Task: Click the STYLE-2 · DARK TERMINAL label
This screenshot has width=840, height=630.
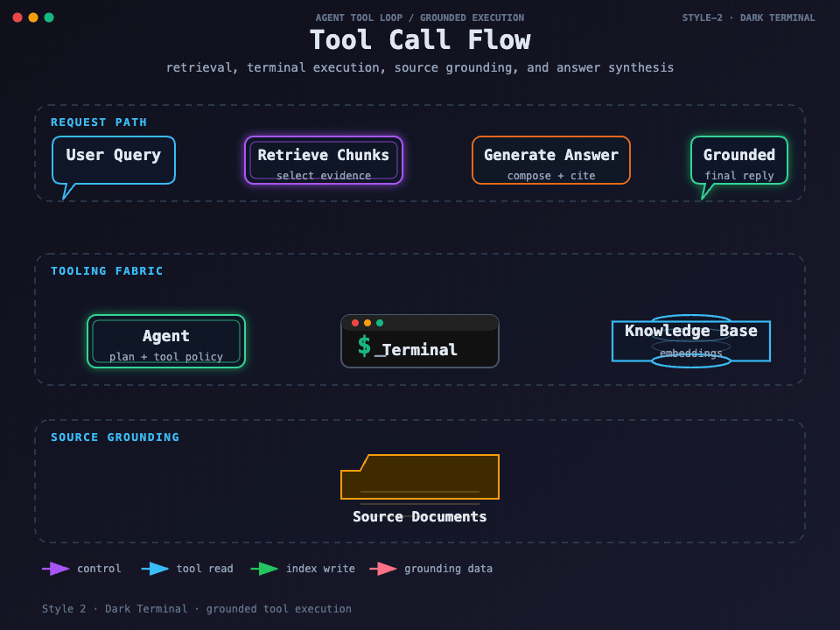Action: 748,17
